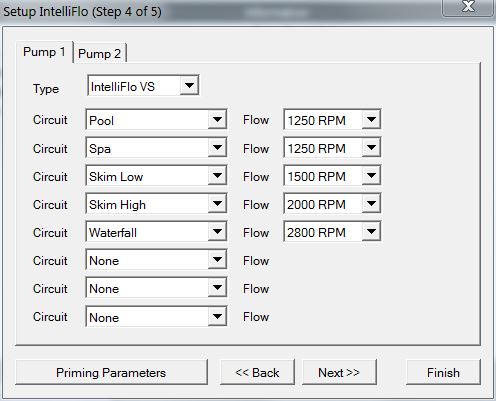This screenshot has width=496, height=401.
Task: Click the Priming Parameters button
Action: pos(111,372)
